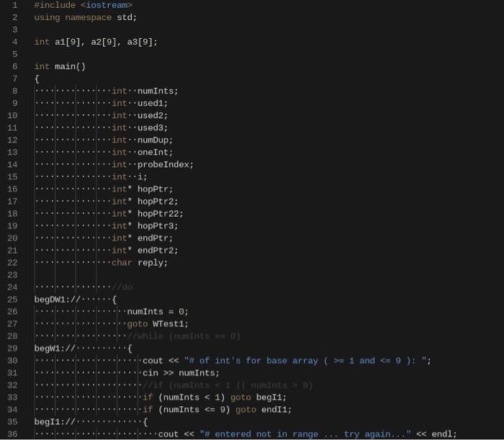Click line number 5 in the gutter

point(15,54)
